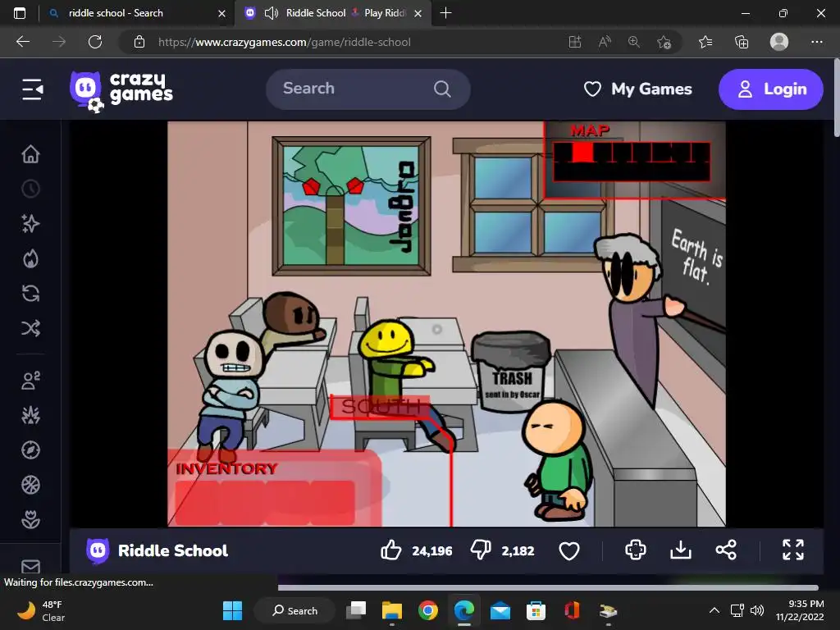Show hidden system tray icons chevron
Viewport: 840px width, 630px height.
714,610
